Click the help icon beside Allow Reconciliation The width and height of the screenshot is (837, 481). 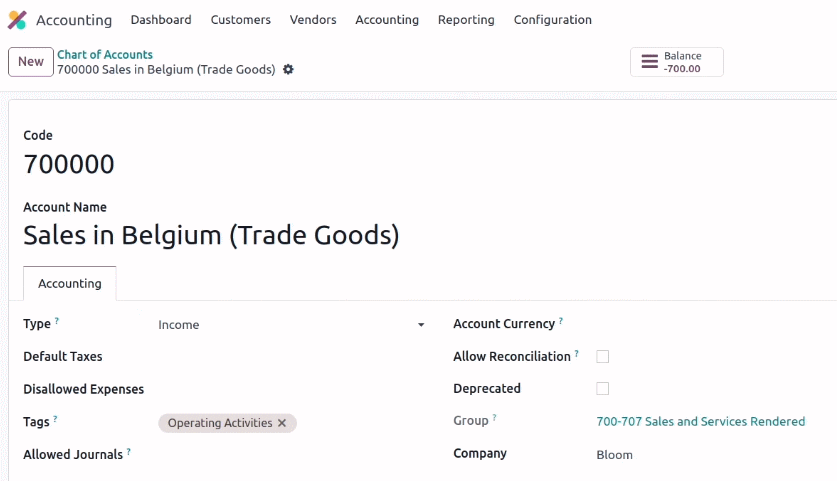click(577, 353)
